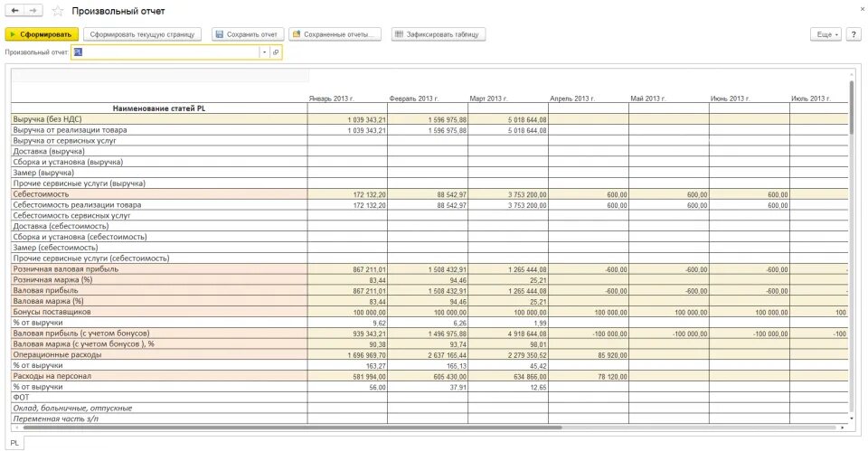This screenshot has width=868, height=451.
Task: Select the 5 018 644,08 cell in Выручка (без НДС)
Action: pyautogui.click(x=507, y=119)
